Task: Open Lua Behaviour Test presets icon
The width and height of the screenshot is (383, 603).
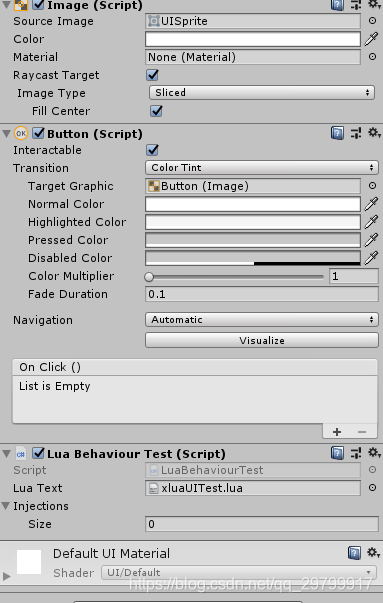Action: point(356,453)
